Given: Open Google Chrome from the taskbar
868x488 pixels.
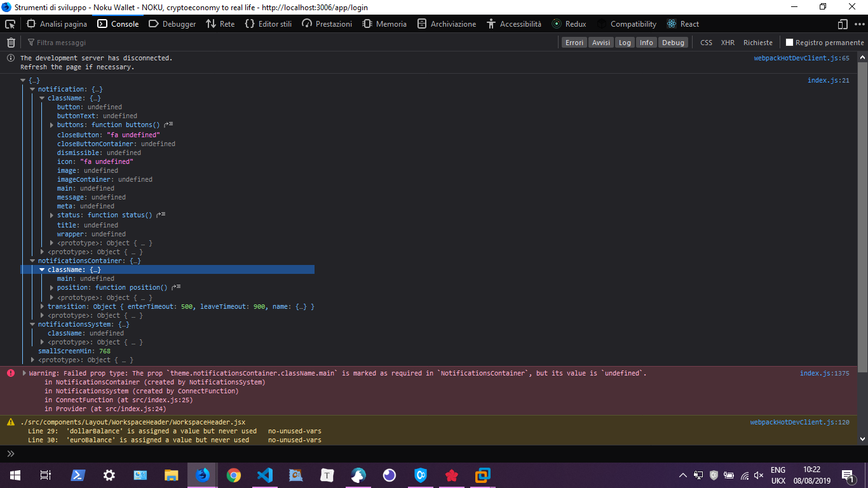Looking at the screenshot, I should tap(233, 475).
